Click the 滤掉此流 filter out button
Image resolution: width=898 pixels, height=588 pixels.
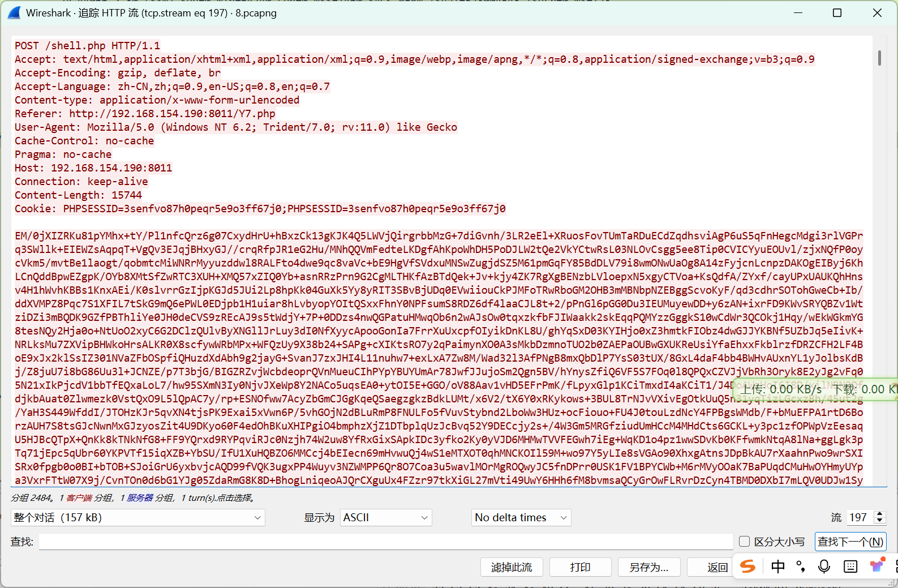(512, 567)
